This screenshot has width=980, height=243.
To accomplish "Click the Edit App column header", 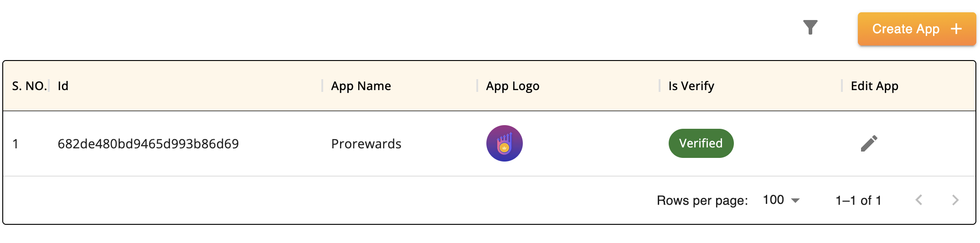I will pyautogui.click(x=874, y=86).
